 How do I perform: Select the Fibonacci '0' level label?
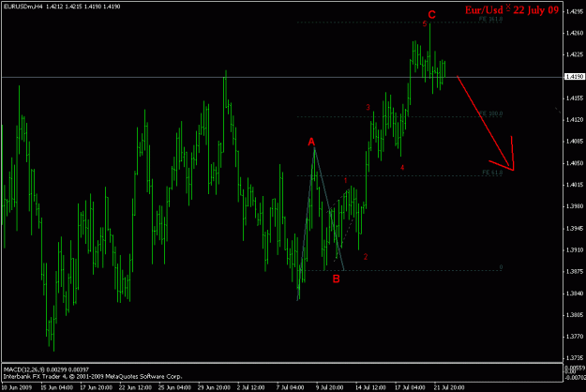coord(501,267)
